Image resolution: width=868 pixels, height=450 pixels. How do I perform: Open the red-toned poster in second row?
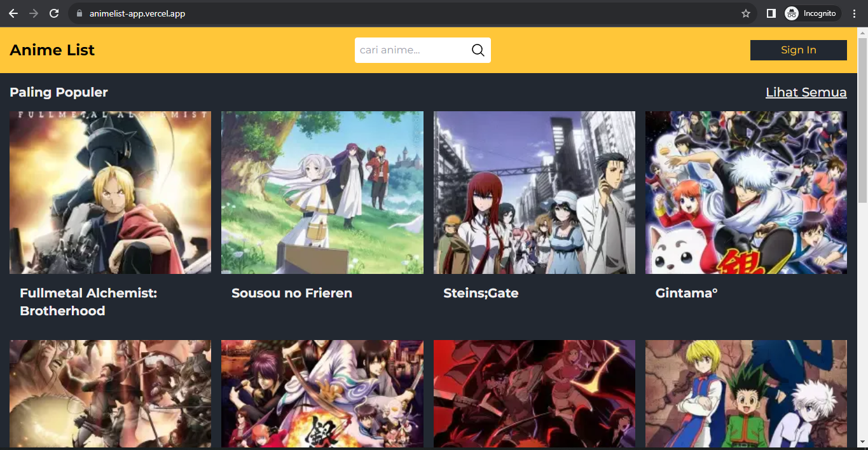tap(534, 393)
